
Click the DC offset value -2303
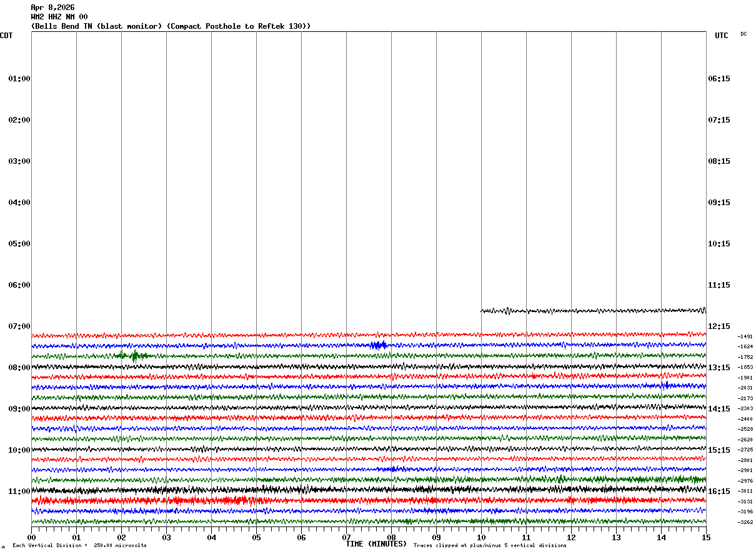[x=745, y=408]
